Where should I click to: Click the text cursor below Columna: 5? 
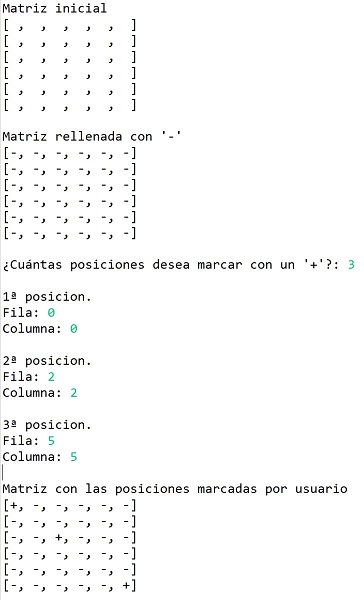(3, 472)
